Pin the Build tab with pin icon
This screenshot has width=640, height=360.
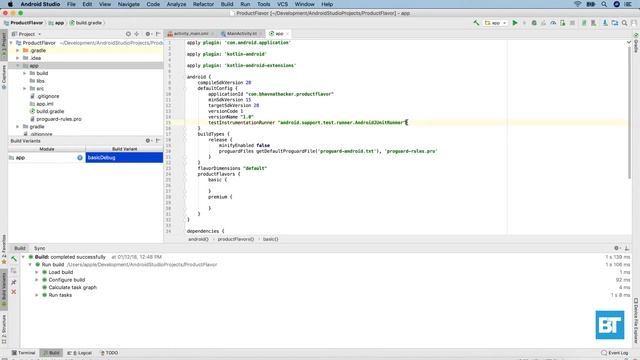[14, 282]
